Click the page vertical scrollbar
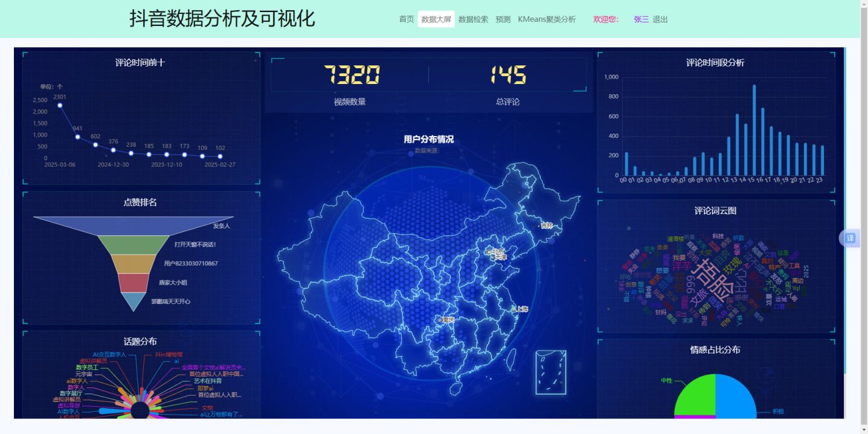Image resolution: width=868 pixels, height=434 pixels. pos(864,217)
